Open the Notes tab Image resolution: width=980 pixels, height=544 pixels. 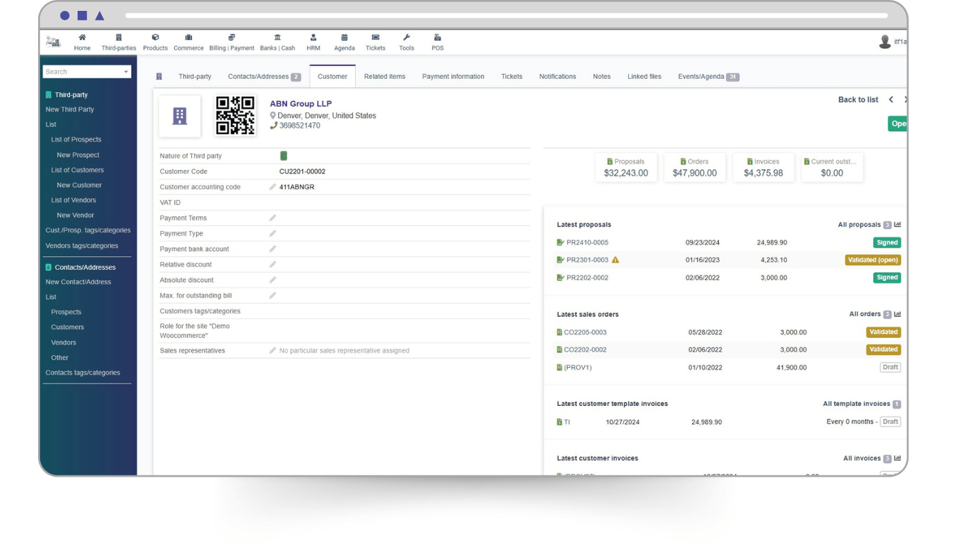(x=602, y=76)
